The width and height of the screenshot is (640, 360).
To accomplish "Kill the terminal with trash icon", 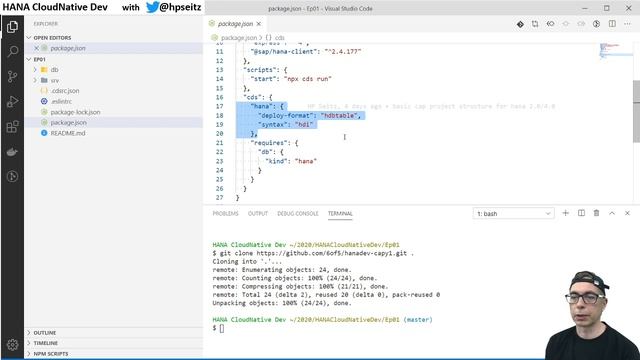I will pyautogui.click(x=596, y=213).
